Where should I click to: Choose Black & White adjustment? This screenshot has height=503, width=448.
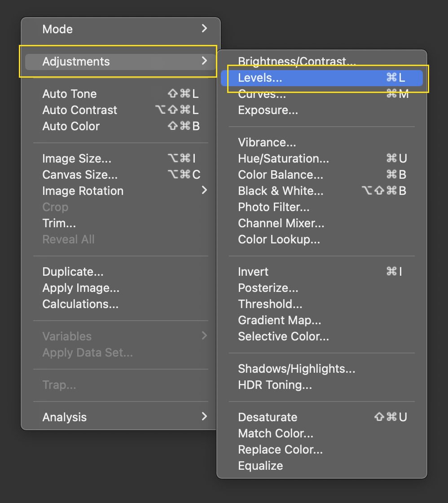coord(281,191)
